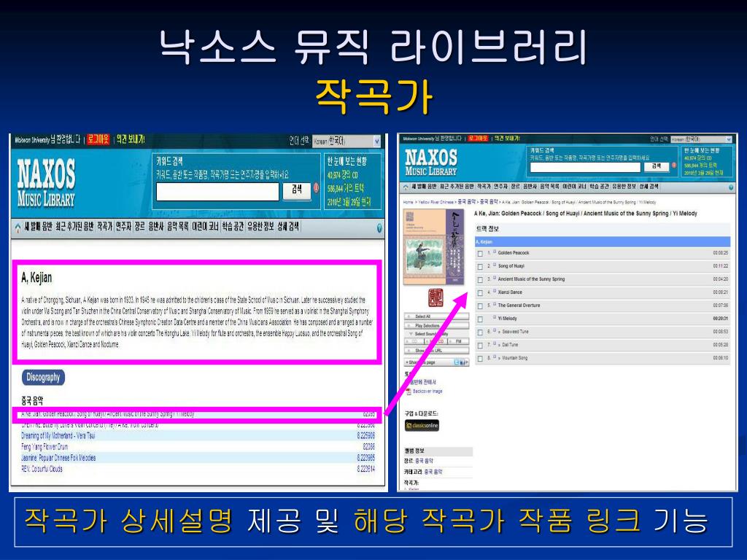Open 음악 목록 in right page nav bar

click(x=549, y=187)
